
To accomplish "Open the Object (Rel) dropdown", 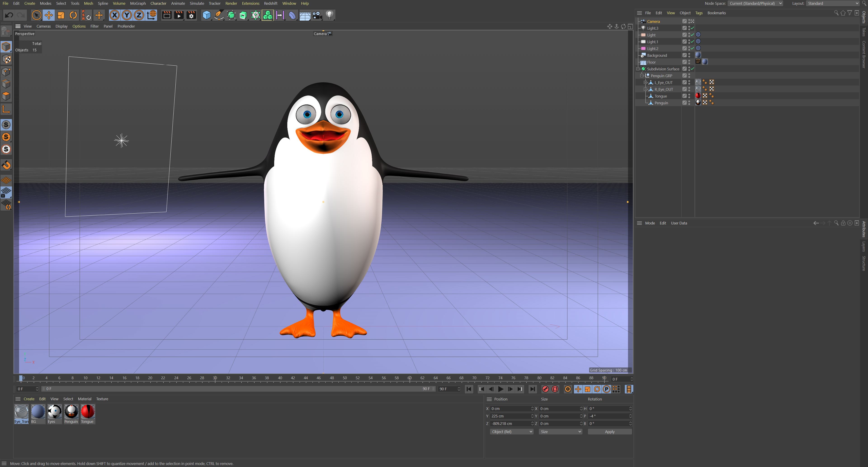I will click(x=511, y=432).
